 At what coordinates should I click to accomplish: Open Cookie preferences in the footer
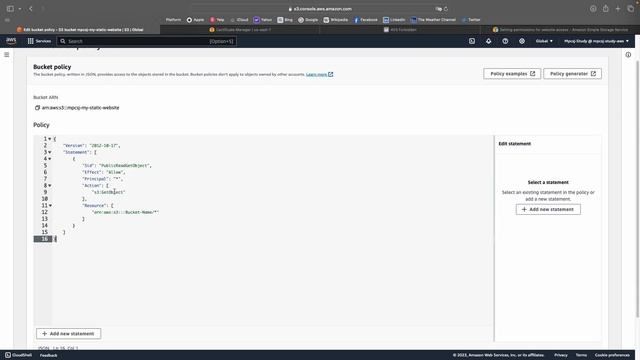coord(612,355)
